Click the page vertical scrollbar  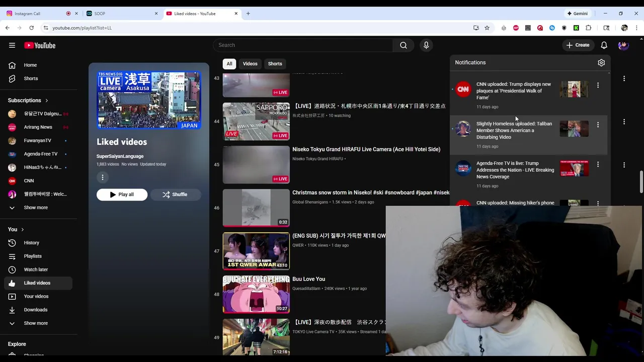(x=641, y=182)
